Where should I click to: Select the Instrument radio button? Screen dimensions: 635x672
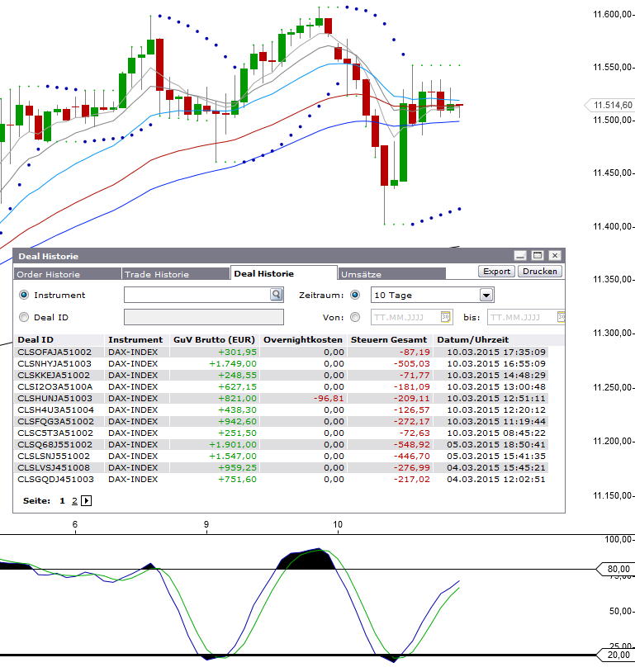[24, 295]
